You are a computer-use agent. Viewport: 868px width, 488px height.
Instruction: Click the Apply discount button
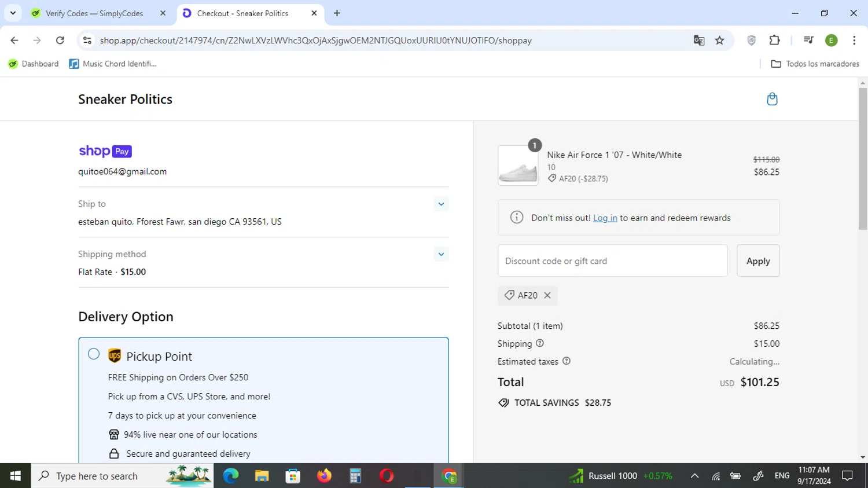pos(758,261)
